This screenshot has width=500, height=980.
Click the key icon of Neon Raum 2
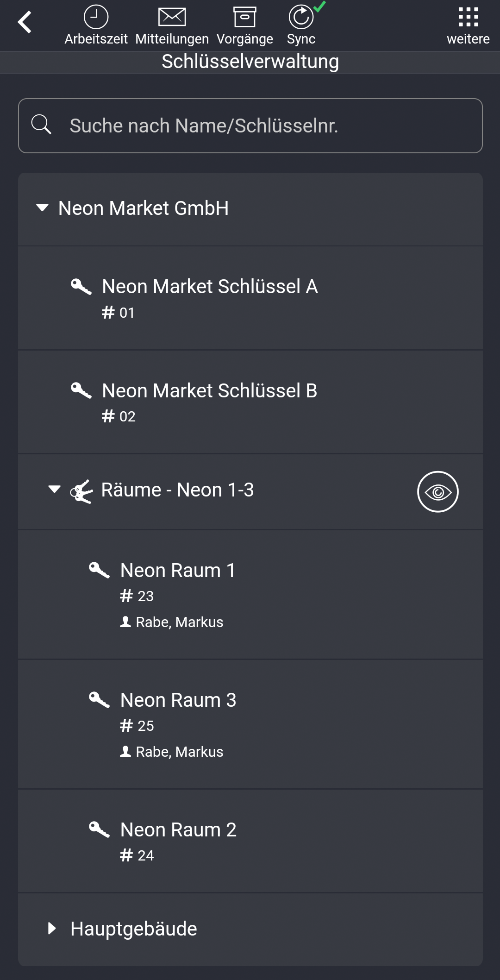[x=100, y=830]
